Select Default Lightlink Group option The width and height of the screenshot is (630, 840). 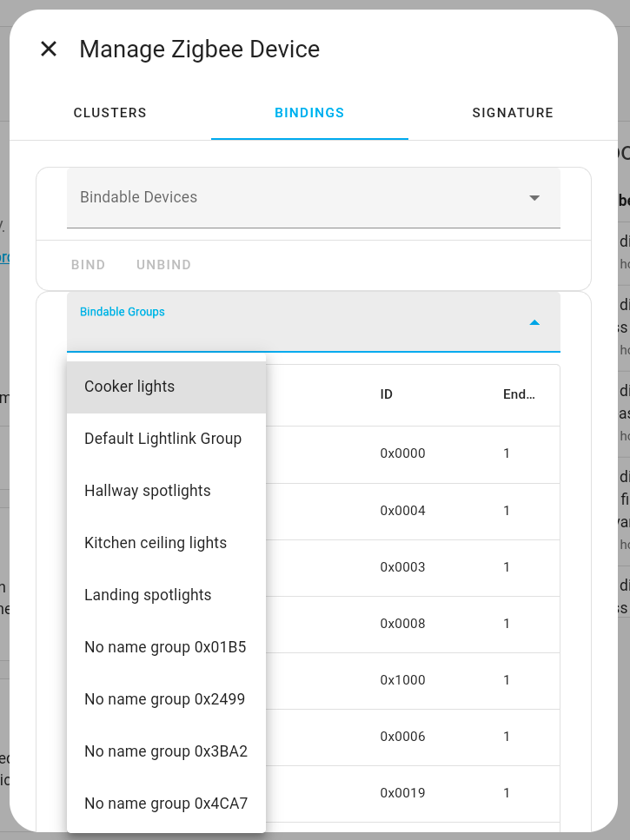pos(162,439)
